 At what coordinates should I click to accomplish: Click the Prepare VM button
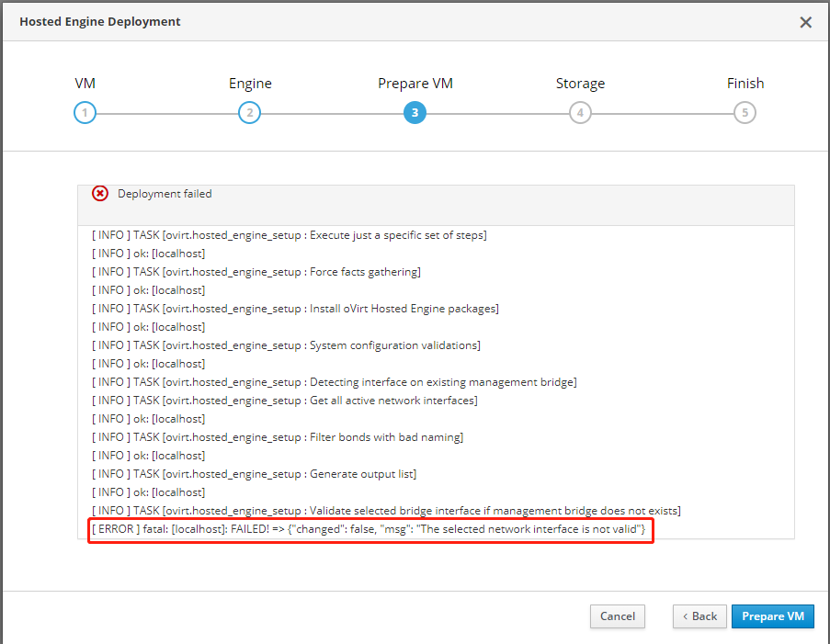pyautogui.click(x=772, y=616)
